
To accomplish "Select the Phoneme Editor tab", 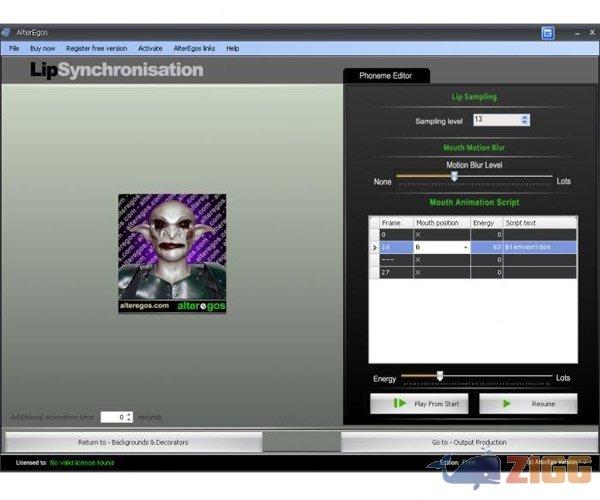I will tap(386, 76).
